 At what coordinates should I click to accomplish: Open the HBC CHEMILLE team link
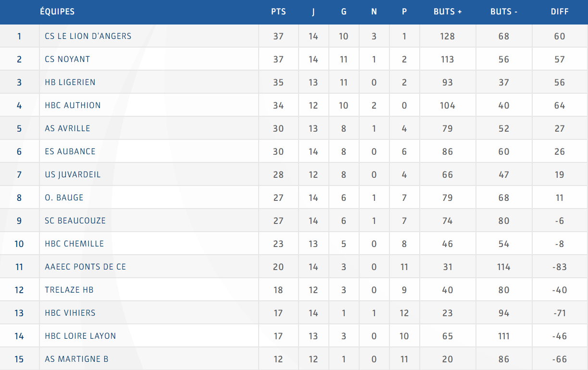click(74, 244)
